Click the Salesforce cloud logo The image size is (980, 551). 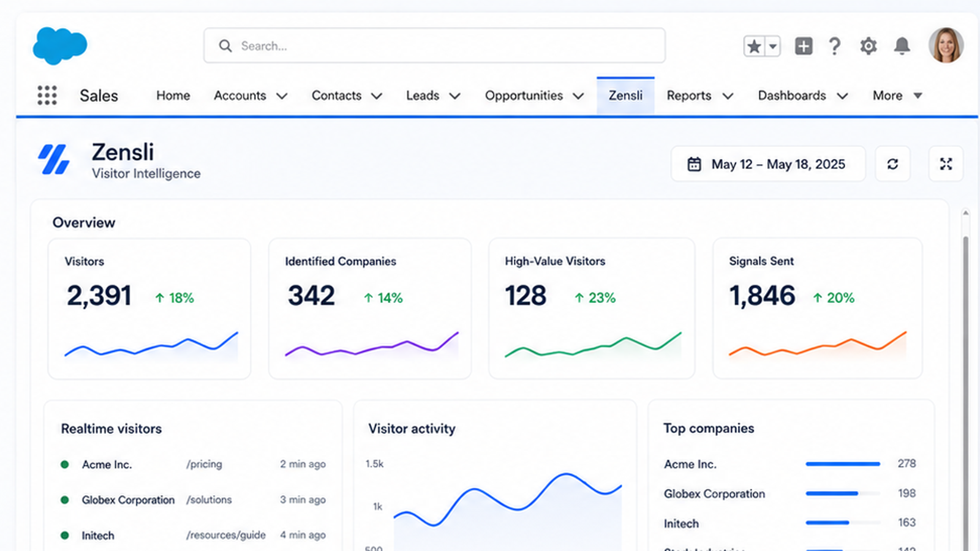pyautogui.click(x=60, y=46)
